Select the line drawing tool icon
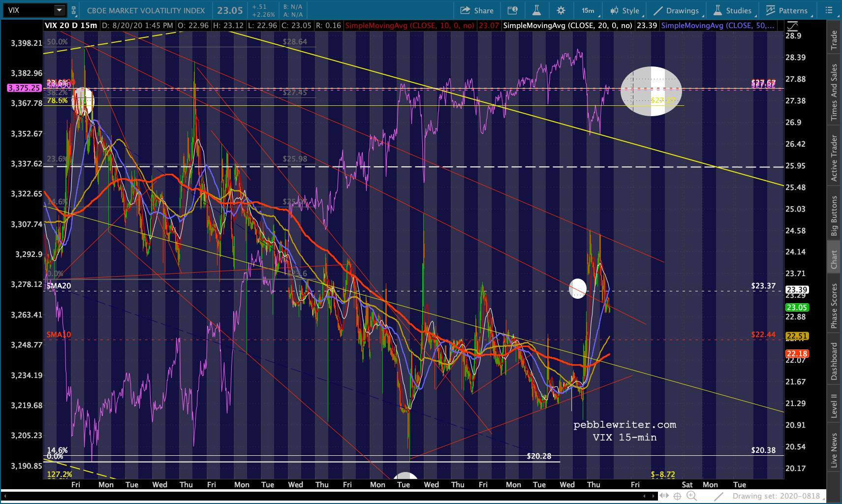Image resolution: width=842 pixels, height=504 pixels. 718,496
